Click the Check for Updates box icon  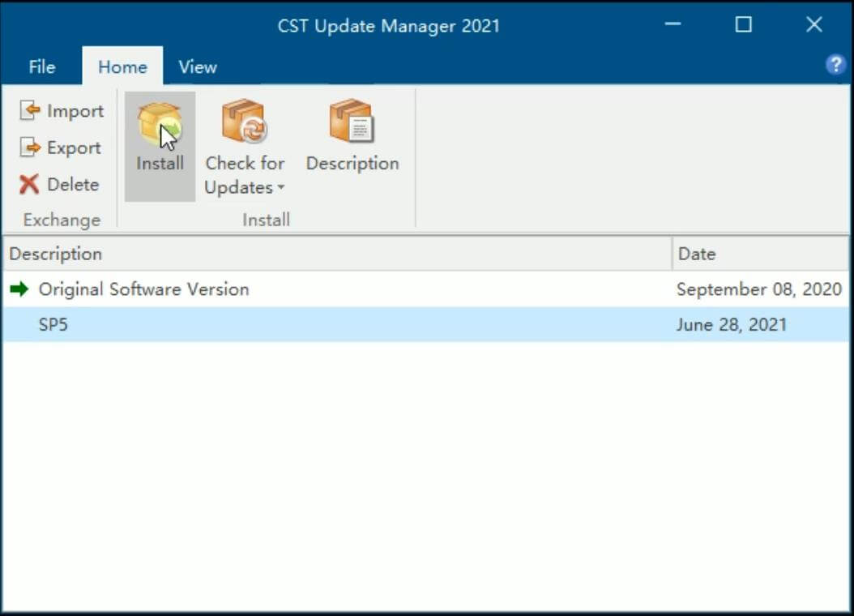pyautogui.click(x=244, y=121)
